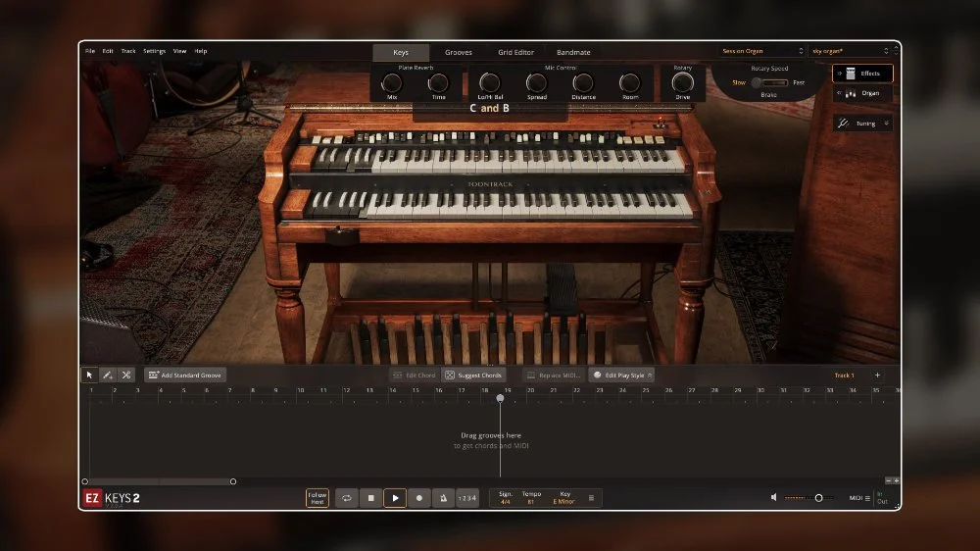This screenshot has height=551, width=980.
Task: Click the timeline horizontal scrollbar
Action: (x=159, y=481)
